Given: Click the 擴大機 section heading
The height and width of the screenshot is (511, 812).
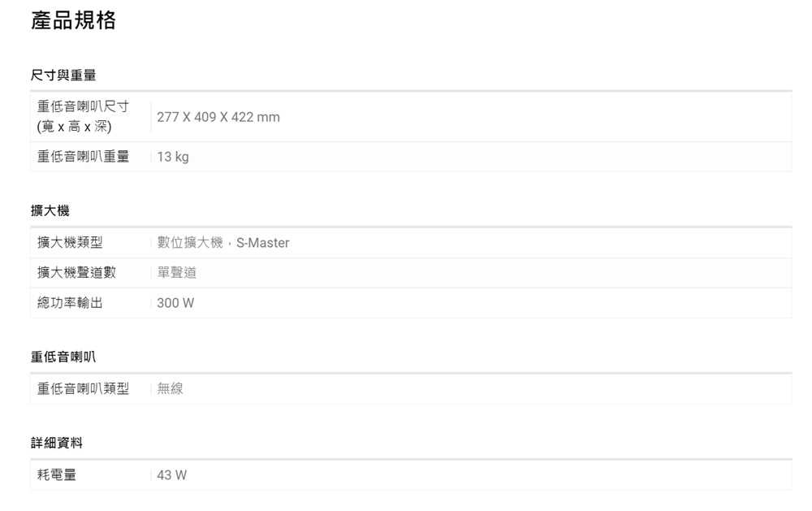Looking at the screenshot, I should click(x=50, y=211).
